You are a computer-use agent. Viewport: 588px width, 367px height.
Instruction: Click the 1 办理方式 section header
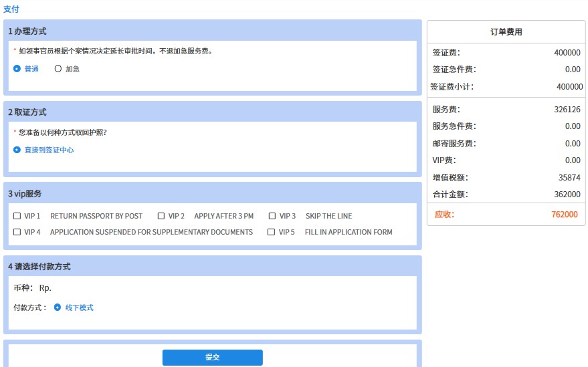coord(27,31)
